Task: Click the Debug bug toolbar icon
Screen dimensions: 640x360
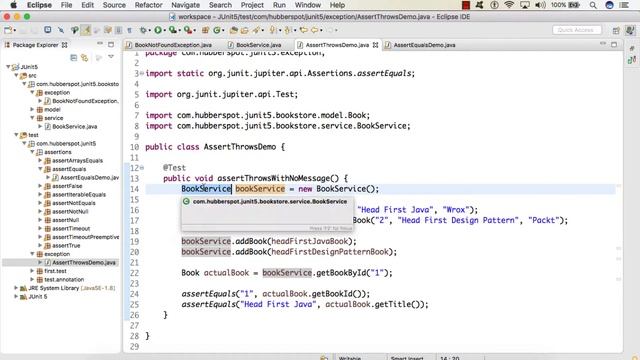Action: (143, 30)
